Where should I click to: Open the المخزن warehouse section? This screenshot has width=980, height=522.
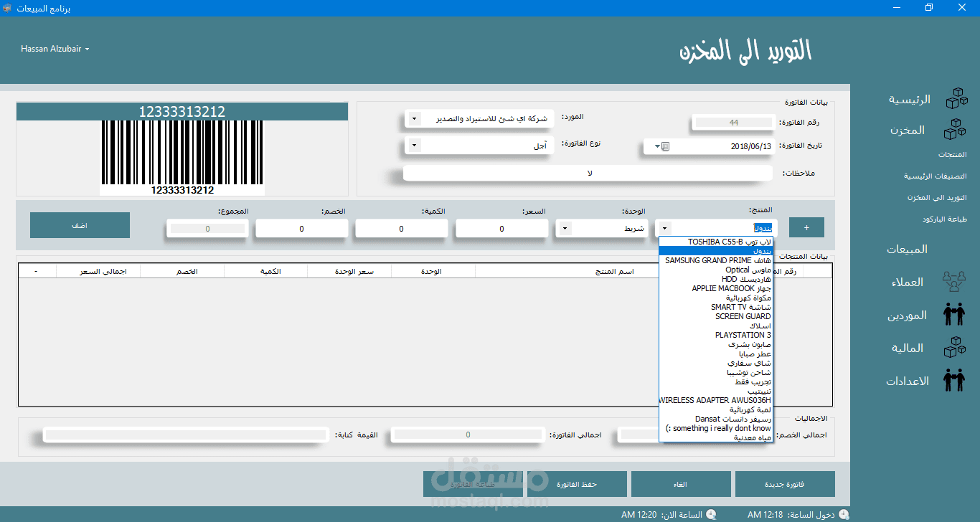pyautogui.click(x=908, y=130)
